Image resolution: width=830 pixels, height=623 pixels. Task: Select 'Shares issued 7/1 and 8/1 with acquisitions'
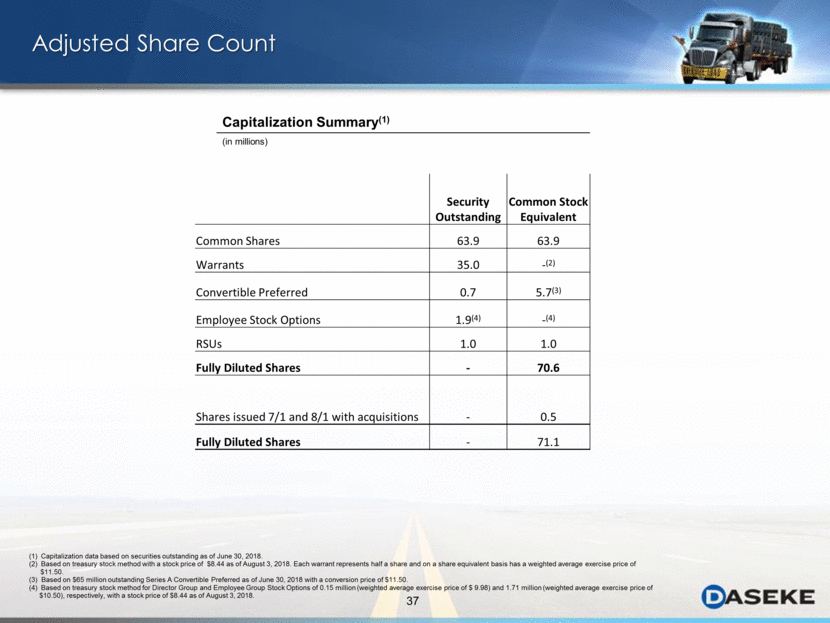(307, 417)
